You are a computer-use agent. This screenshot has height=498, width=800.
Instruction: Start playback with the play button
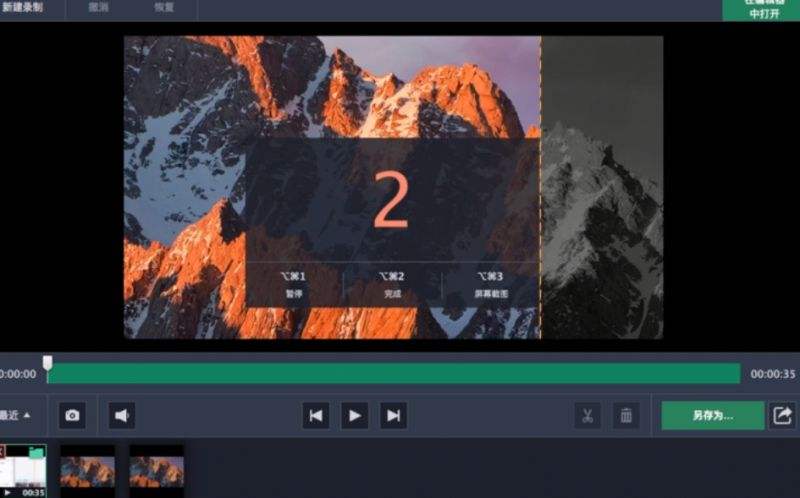point(355,415)
